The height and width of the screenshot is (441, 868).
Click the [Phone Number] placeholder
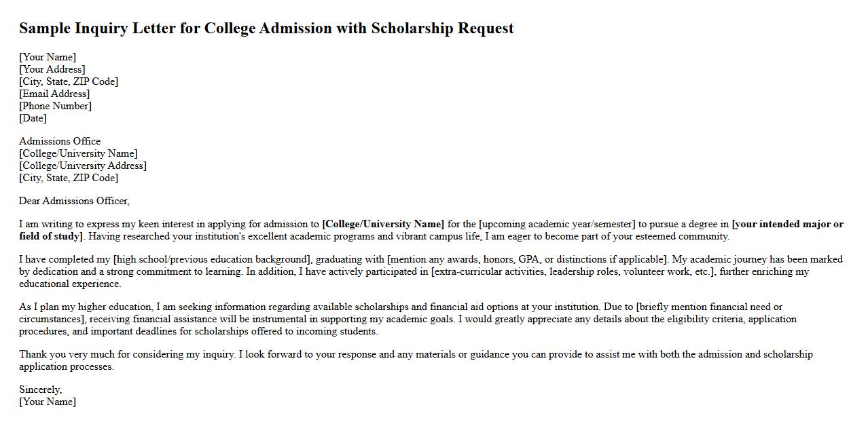55,106
